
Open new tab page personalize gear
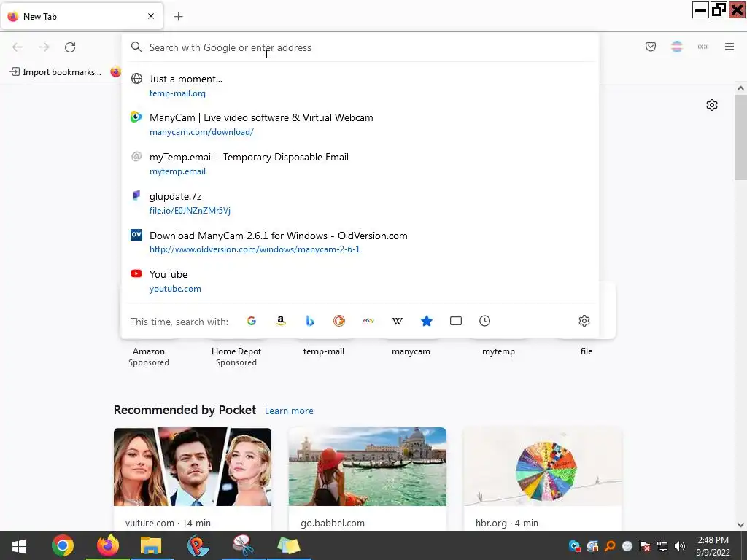pos(712,105)
